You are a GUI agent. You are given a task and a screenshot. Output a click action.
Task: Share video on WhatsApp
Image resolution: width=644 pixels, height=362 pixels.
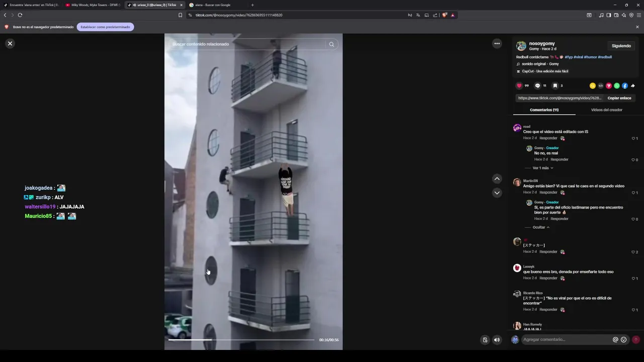617,86
